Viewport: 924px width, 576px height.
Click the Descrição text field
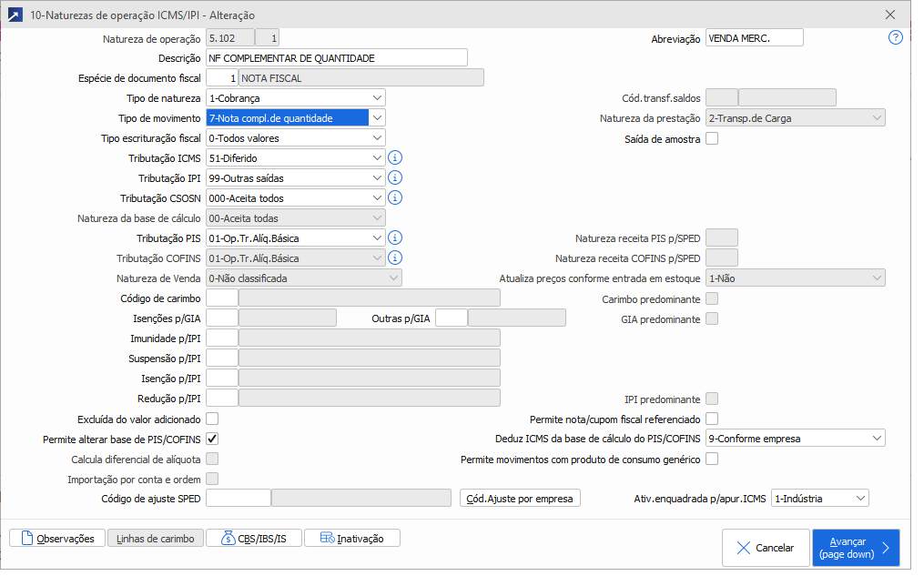point(336,58)
